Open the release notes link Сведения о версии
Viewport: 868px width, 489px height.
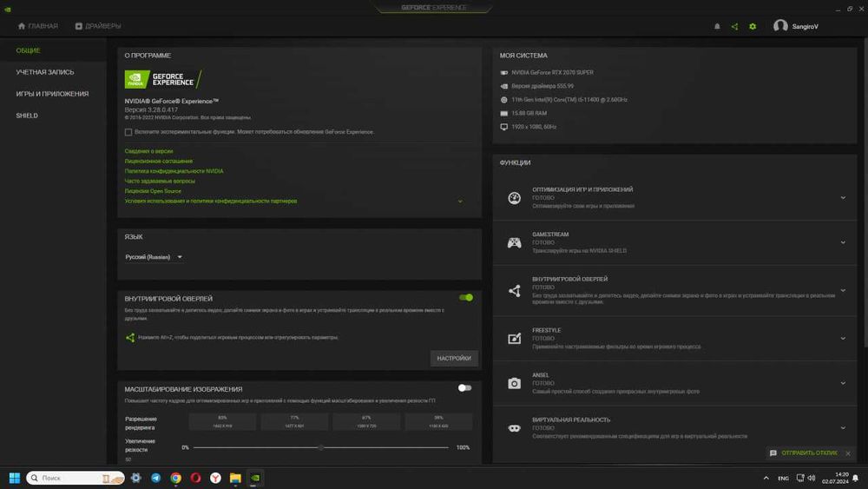click(x=149, y=151)
